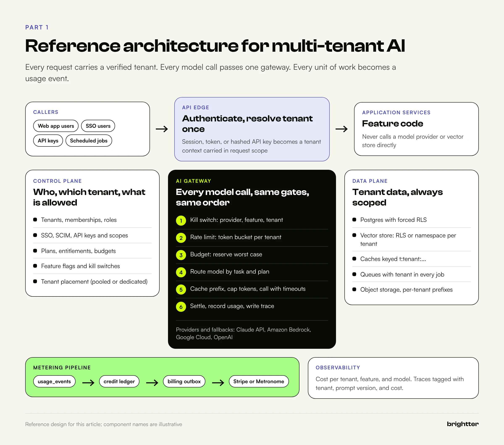Click step 5 circle for Cache prefix

[181, 290]
